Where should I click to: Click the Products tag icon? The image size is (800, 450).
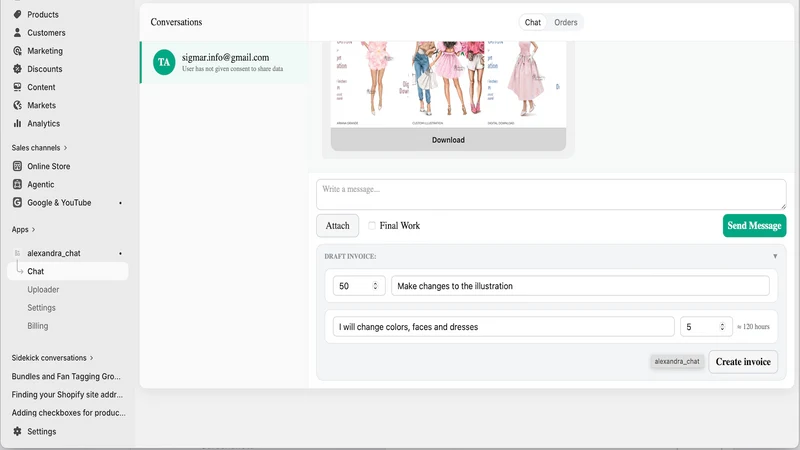click(x=17, y=14)
